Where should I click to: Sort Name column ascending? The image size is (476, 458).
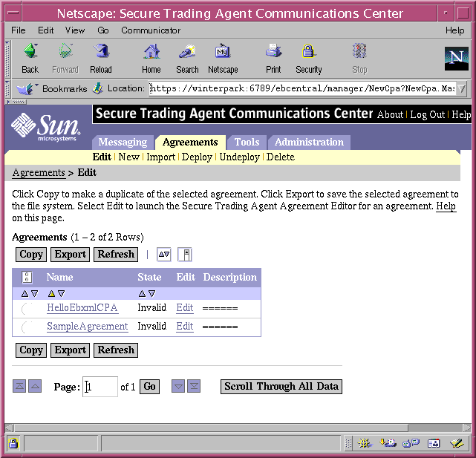51,293
